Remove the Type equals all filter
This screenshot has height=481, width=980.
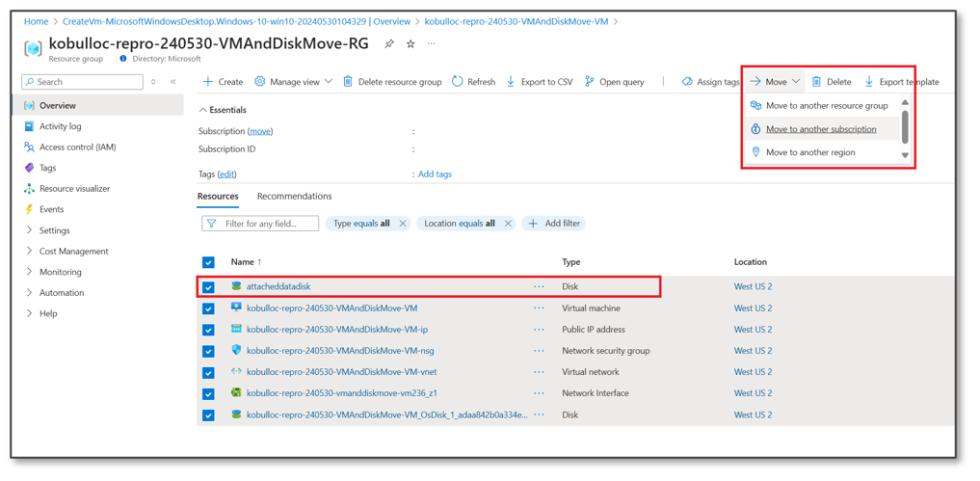pyautogui.click(x=403, y=224)
